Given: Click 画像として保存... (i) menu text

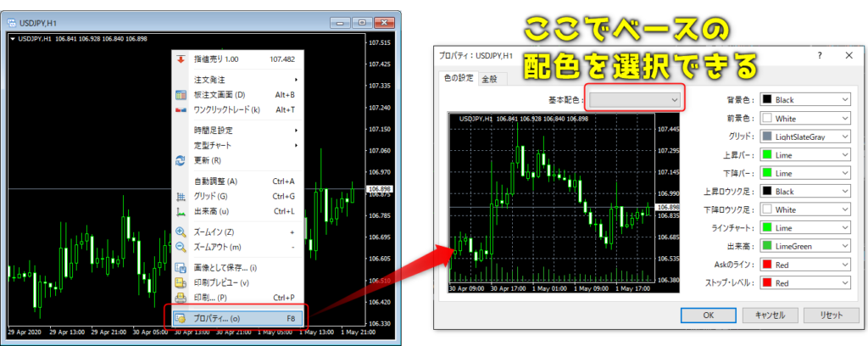Looking at the screenshot, I should click(225, 268).
